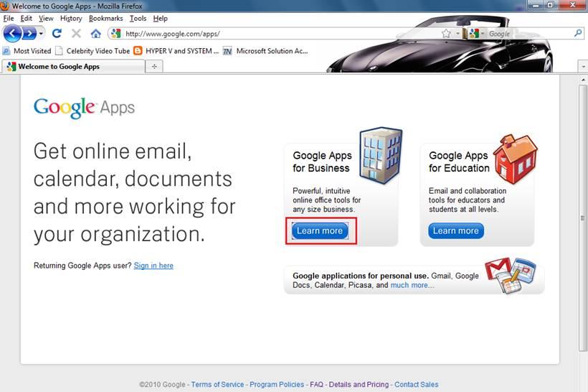Image resolution: width=588 pixels, height=392 pixels.
Task: Open the Most Visited bookmarks folder
Action: [27, 51]
